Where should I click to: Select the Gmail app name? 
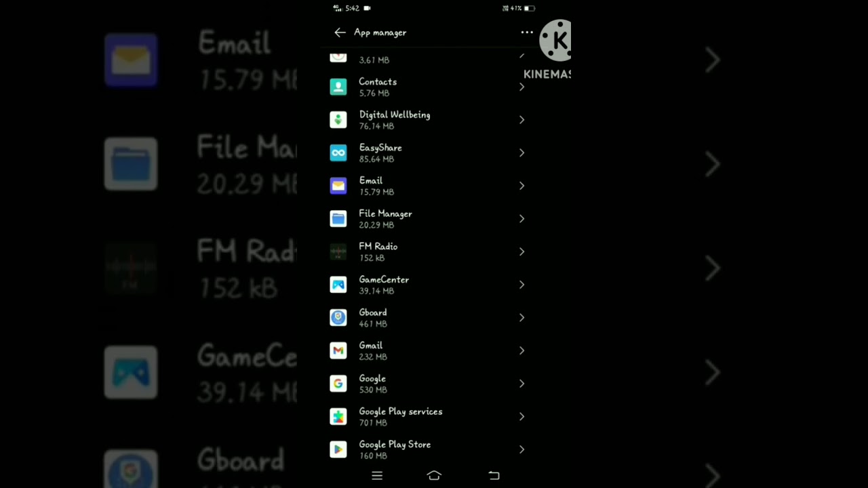[371, 346]
